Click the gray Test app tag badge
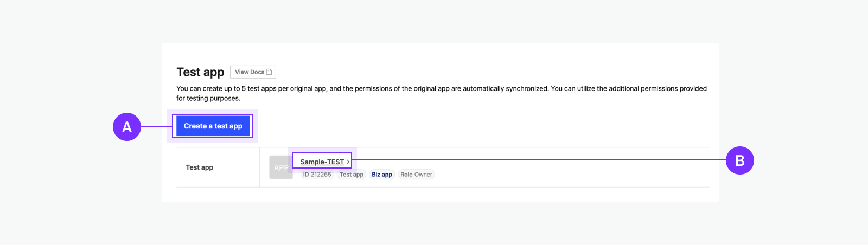This screenshot has width=868, height=245. [x=352, y=175]
